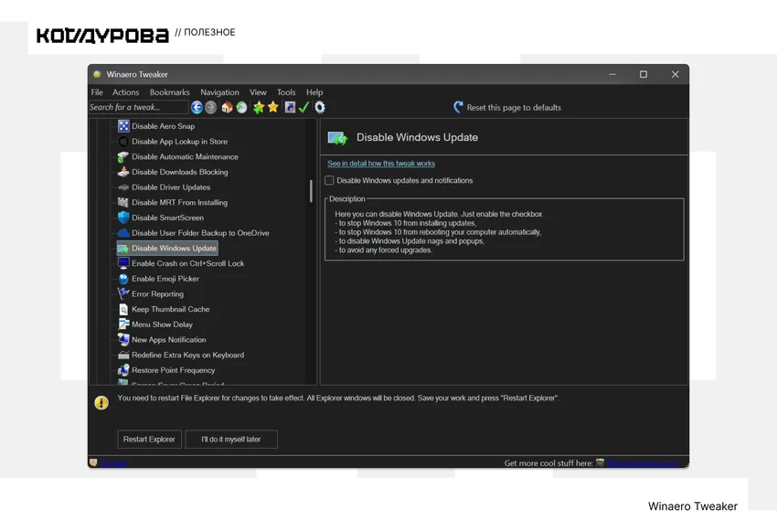This screenshot has width=777, height=532.
Task: Click the New Apps Notification icon
Action: tap(123, 339)
